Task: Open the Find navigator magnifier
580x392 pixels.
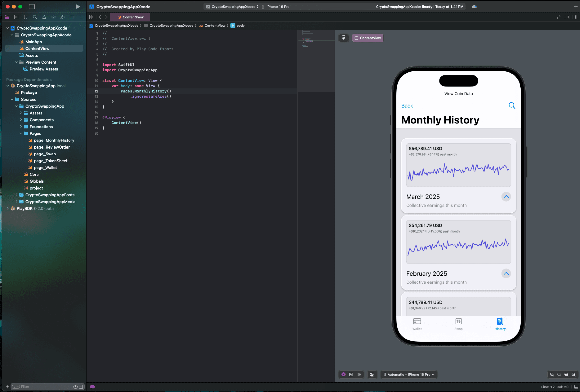Action: 35,17
